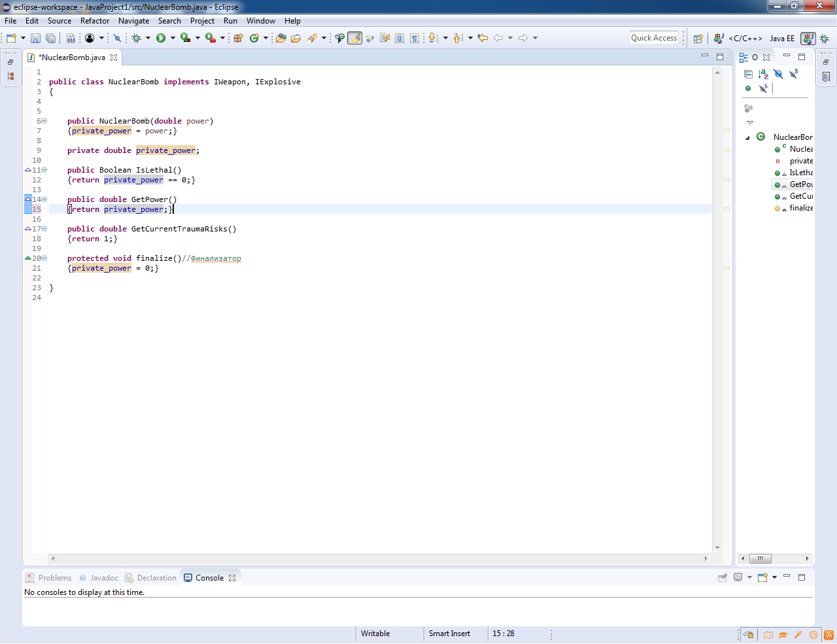Switch to the C/C++ perspective
837x644 pixels.
(x=738, y=39)
